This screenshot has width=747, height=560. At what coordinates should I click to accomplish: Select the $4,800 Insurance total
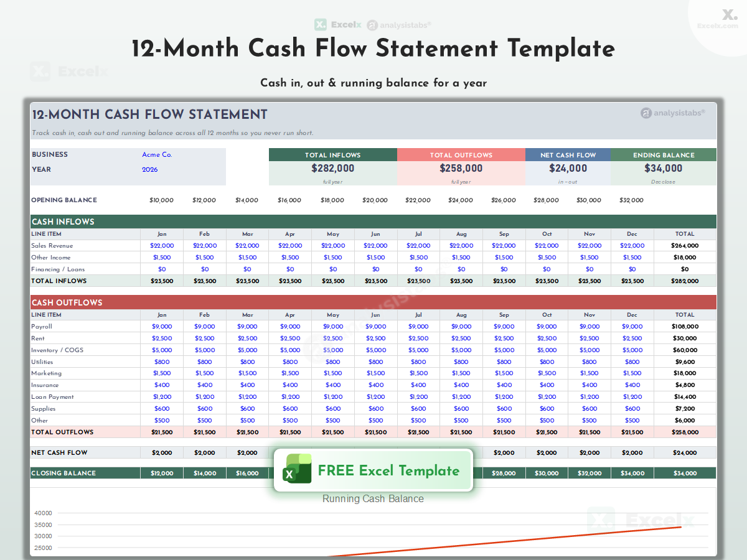point(685,385)
